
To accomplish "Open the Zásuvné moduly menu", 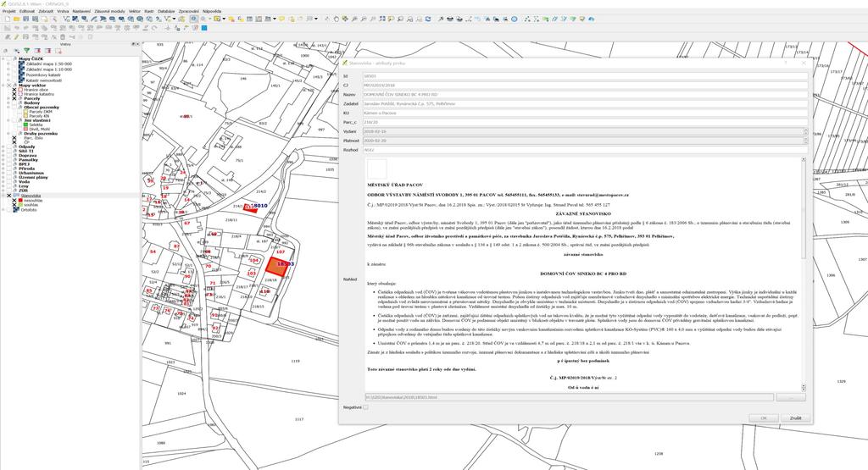I will click(109, 11).
